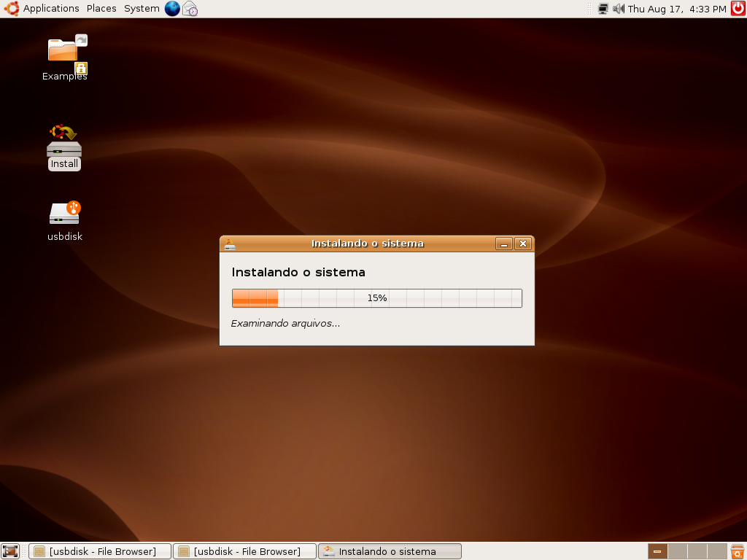Click the Instalando o sistema title bar text
The width and height of the screenshot is (747, 560).
[x=368, y=244]
